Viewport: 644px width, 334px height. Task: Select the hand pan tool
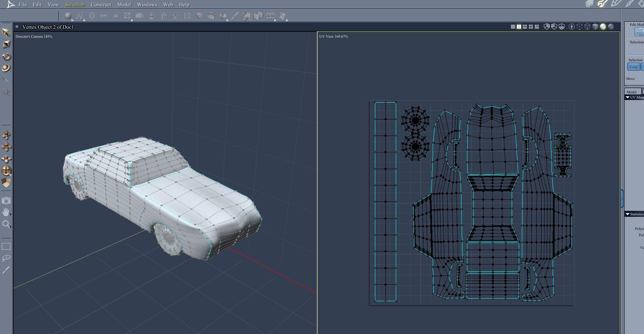tap(6, 212)
